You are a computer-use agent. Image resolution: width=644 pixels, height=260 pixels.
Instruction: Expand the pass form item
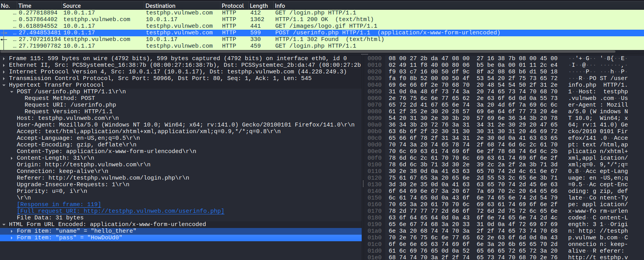(12, 238)
